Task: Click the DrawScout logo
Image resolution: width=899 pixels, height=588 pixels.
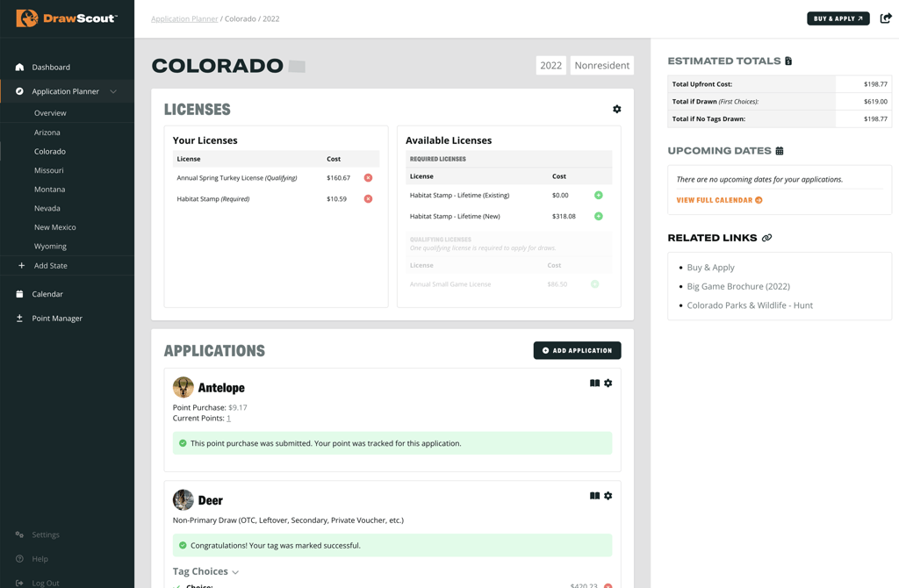Action: click(x=67, y=18)
